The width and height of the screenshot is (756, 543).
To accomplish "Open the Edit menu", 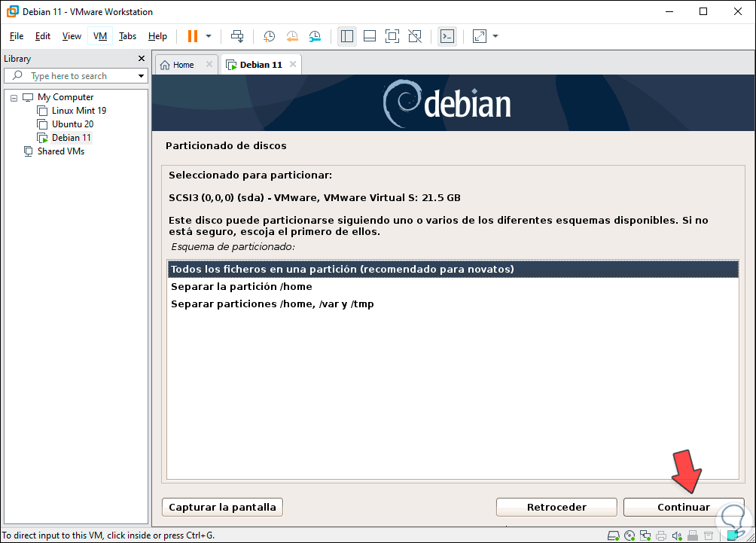I will (x=42, y=36).
